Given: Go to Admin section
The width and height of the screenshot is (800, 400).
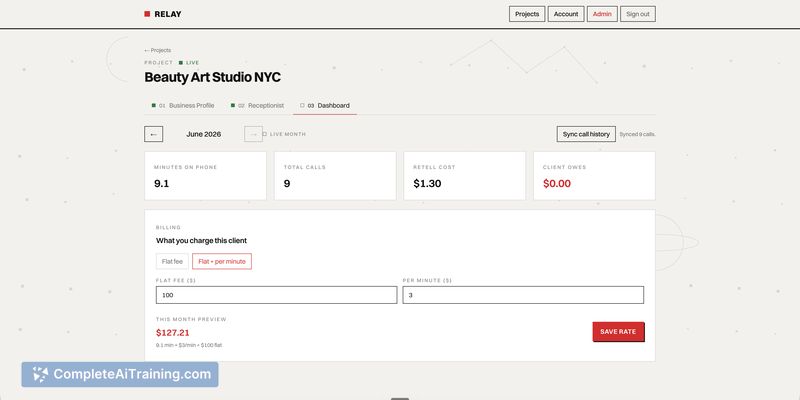Looking at the screenshot, I should tap(602, 14).
